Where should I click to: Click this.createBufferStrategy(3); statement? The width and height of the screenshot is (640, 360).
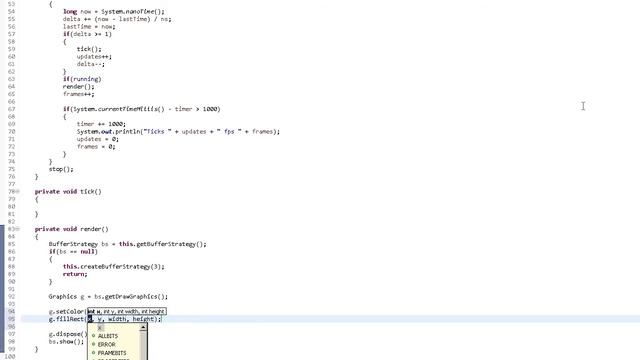pyautogui.click(x=113, y=267)
